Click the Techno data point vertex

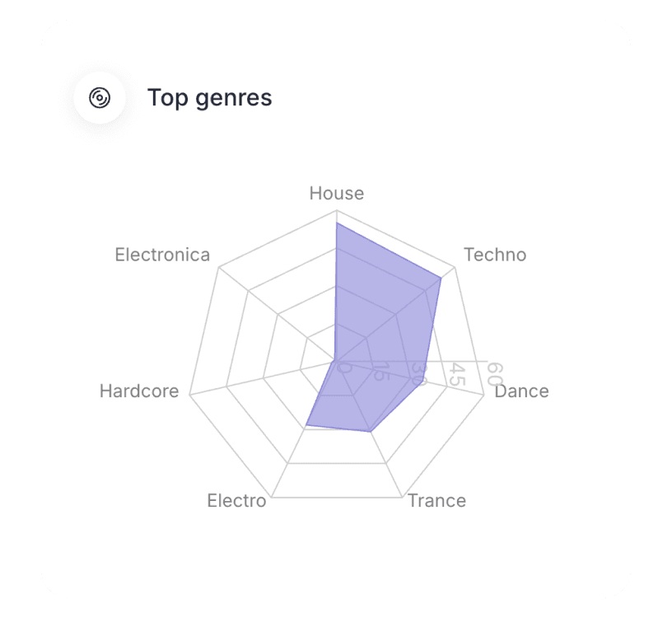pyautogui.click(x=441, y=278)
